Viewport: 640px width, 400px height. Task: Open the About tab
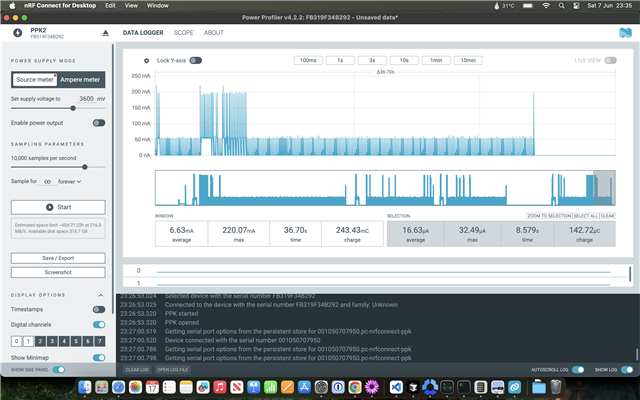click(x=214, y=33)
